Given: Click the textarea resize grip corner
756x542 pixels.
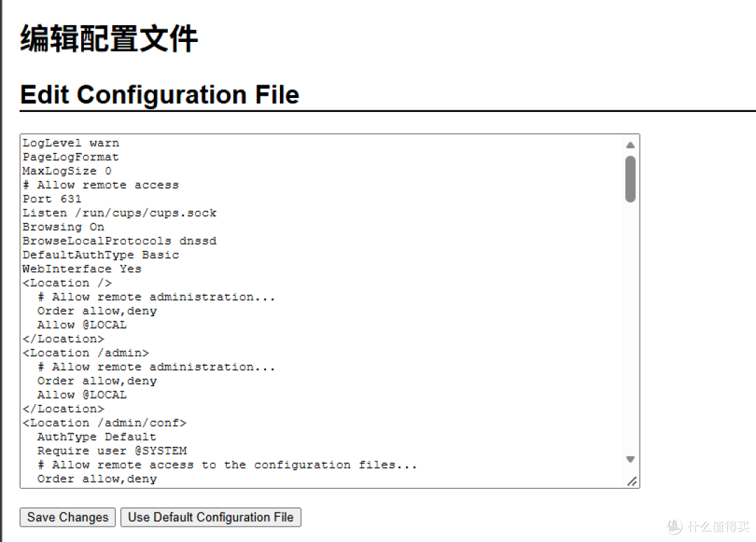Looking at the screenshot, I should pyautogui.click(x=632, y=481).
